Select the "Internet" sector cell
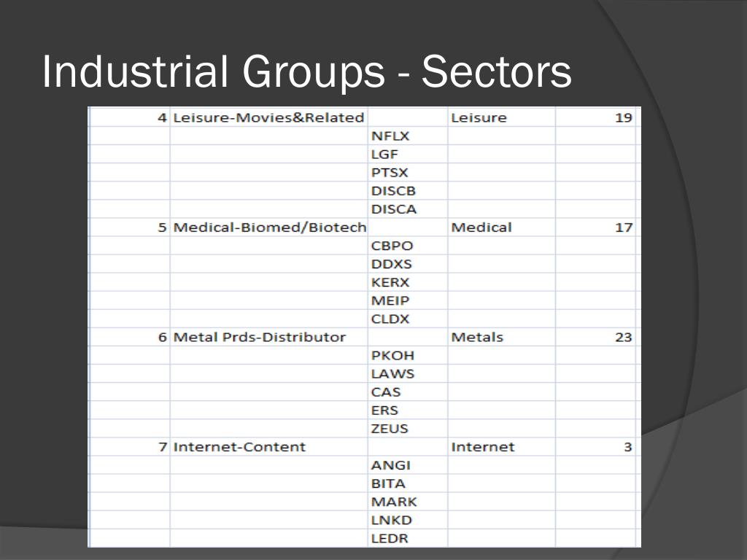Image resolution: width=747 pixels, height=560 pixels. tap(502, 447)
